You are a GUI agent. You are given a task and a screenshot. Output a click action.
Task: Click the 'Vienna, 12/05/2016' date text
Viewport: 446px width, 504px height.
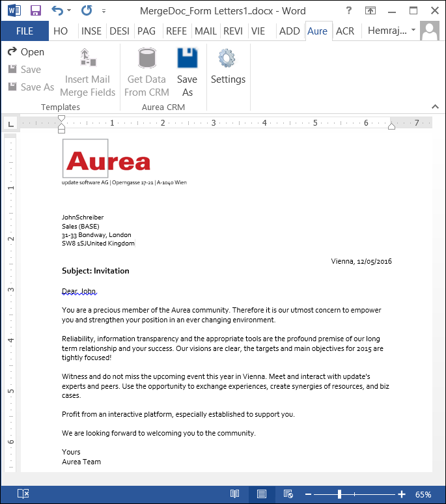point(361,261)
